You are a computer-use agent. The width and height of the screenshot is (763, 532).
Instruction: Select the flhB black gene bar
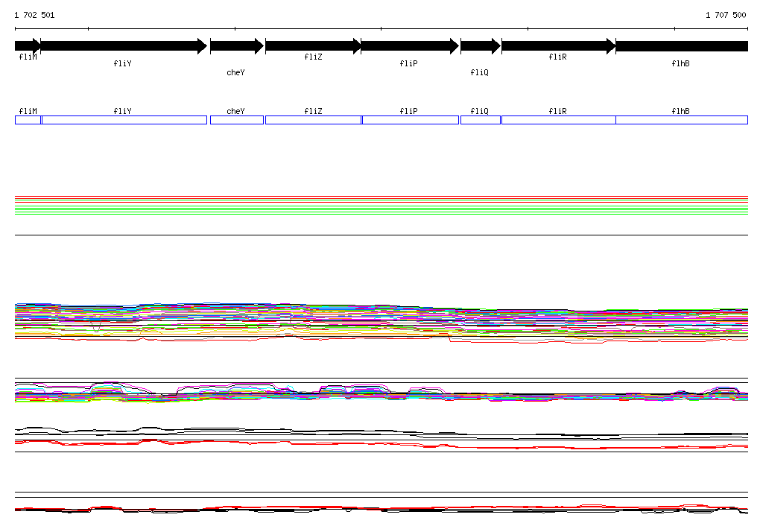click(x=682, y=46)
